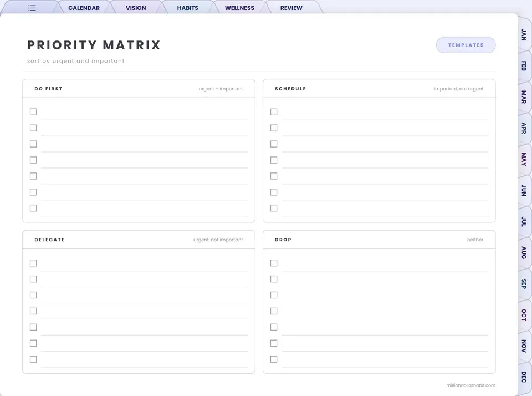Jump to the JAN month tab
This screenshot has width=532, height=396.
[x=524, y=34]
